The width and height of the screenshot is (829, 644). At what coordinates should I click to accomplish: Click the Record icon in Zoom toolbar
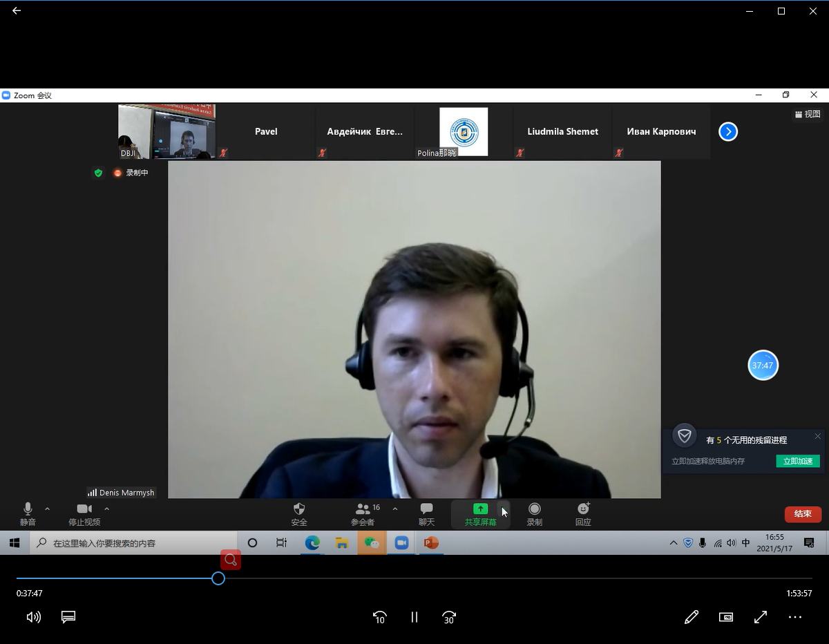(534, 509)
